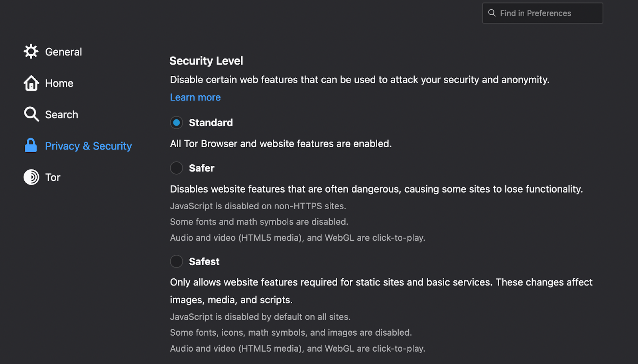Open the General preferences category
Screen dimensions: 638x364
63,52
